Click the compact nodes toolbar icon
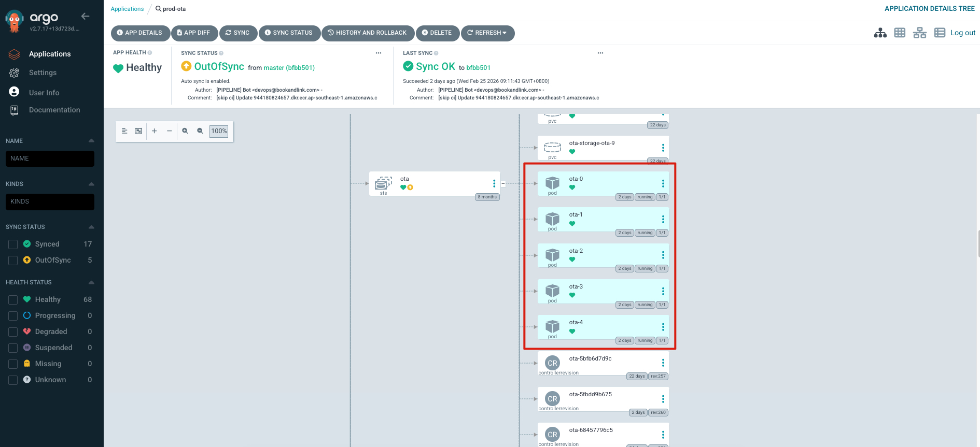Viewport: 980px width, 447px height. tap(124, 131)
